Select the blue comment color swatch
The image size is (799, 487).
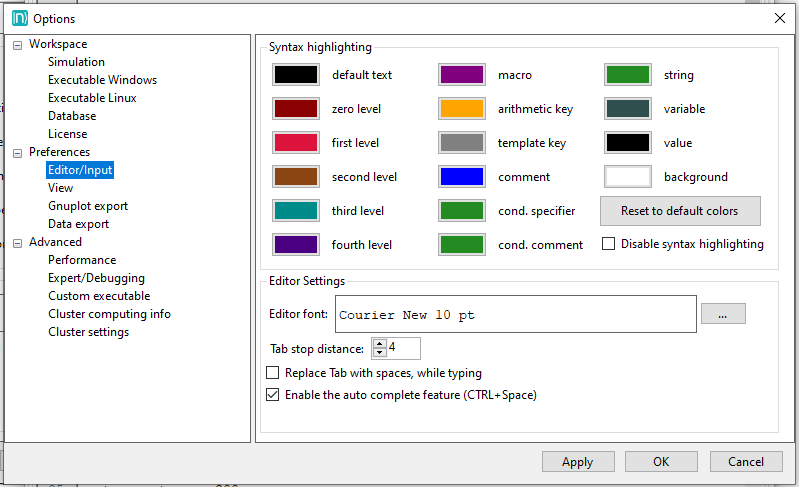click(462, 177)
